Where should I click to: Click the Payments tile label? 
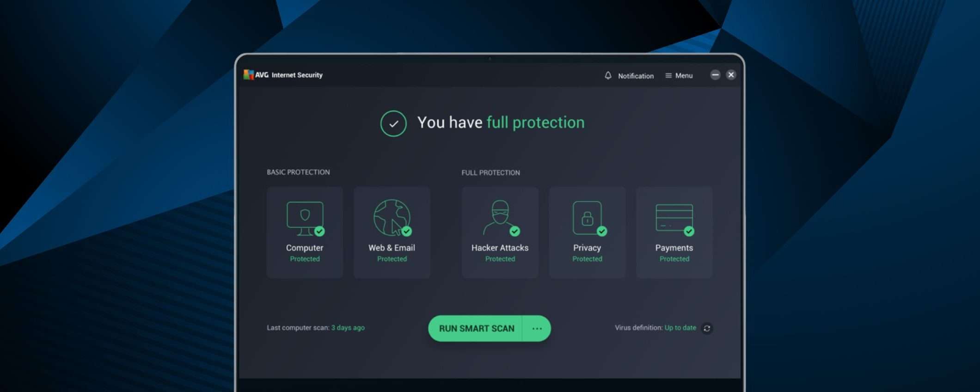[x=674, y=248]
